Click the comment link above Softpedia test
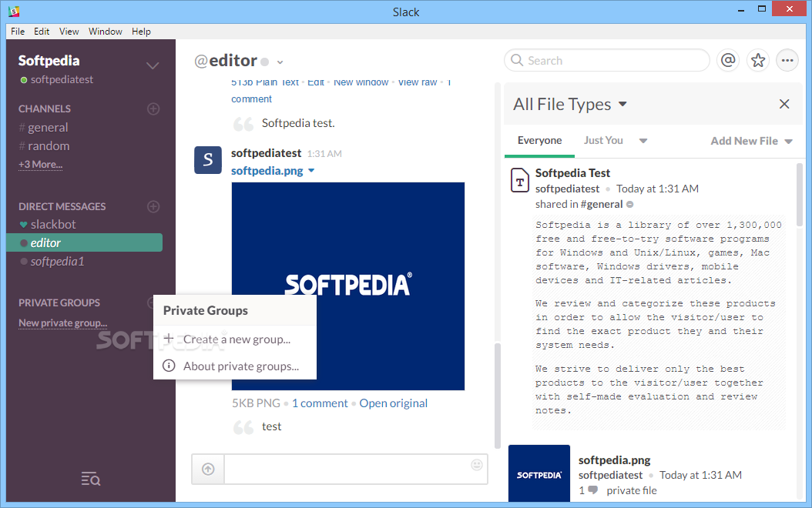This screenshot has width=812, height=508. click(x=251, y=99)
